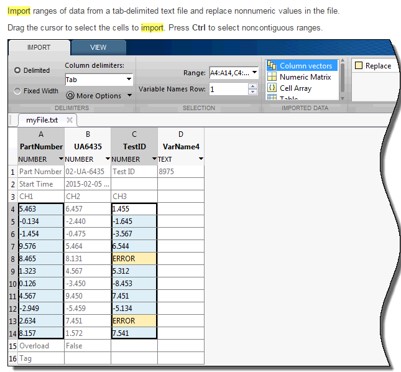This screenshot has height=372, width=401.
Task: Switch to the IMPORT ribbon tab
Action: 39,47
